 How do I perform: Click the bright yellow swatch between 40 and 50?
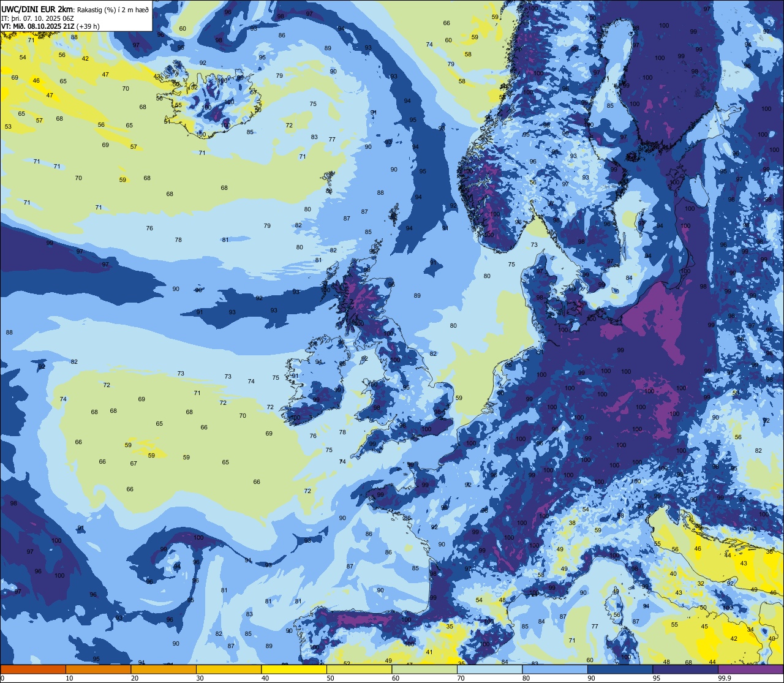(x=294, y=669)
